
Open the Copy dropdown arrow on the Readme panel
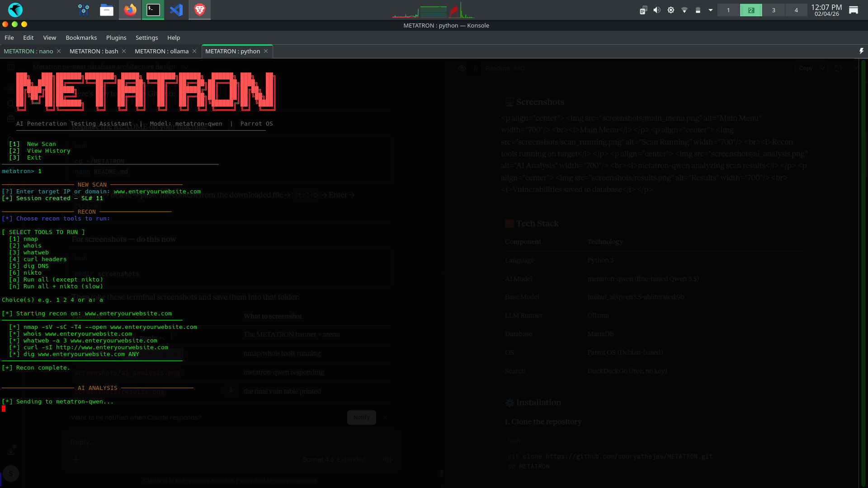pyautogui.click(x=822, y=68)
